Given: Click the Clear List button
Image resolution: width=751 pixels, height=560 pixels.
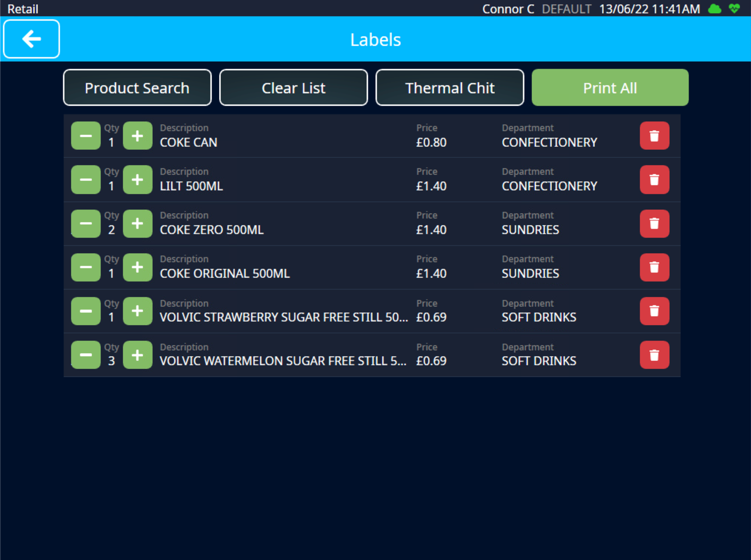Looking at the screenshot, I should (x=294, y=88).
